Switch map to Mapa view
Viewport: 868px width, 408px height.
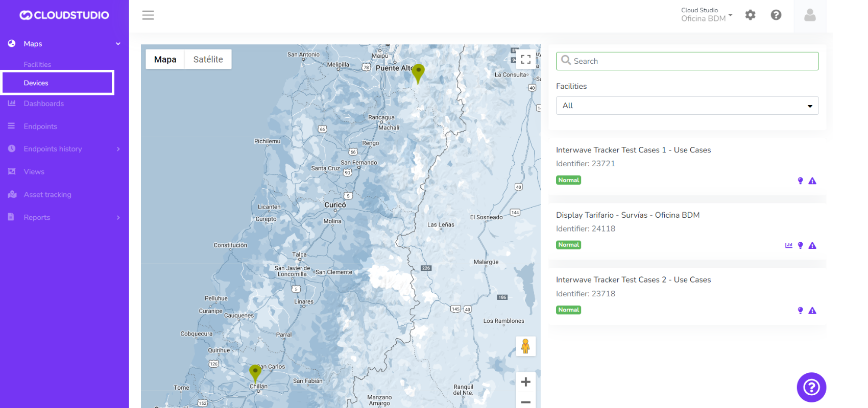pos(165,59)
